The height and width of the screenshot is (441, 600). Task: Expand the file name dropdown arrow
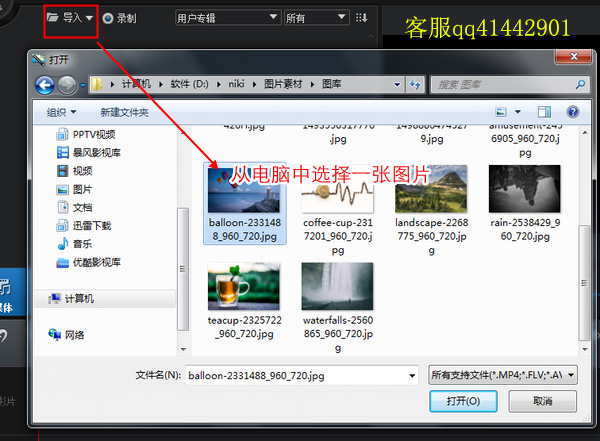(412, 376)
